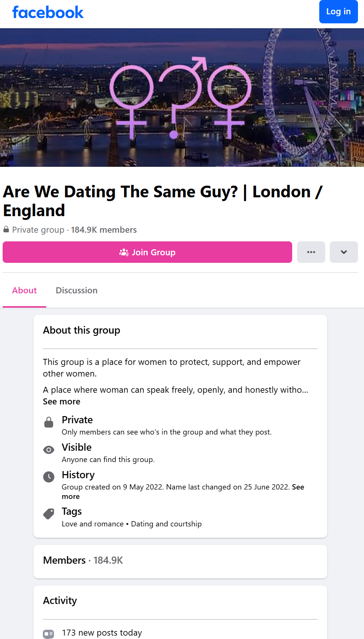Viewport: 364px width, 639px height.
Task: Expand the chevron dropdown beside Join Group
Action: click(344, 252)
